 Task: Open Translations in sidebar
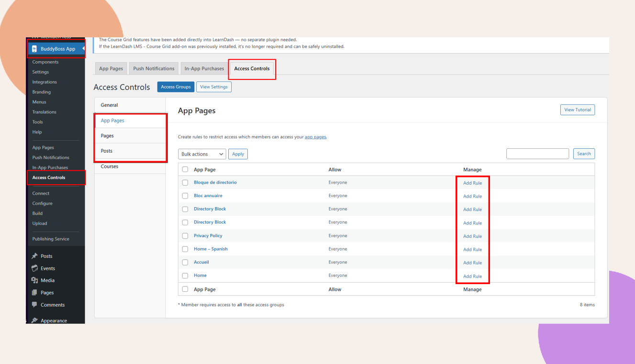click(x=45, y=112)
